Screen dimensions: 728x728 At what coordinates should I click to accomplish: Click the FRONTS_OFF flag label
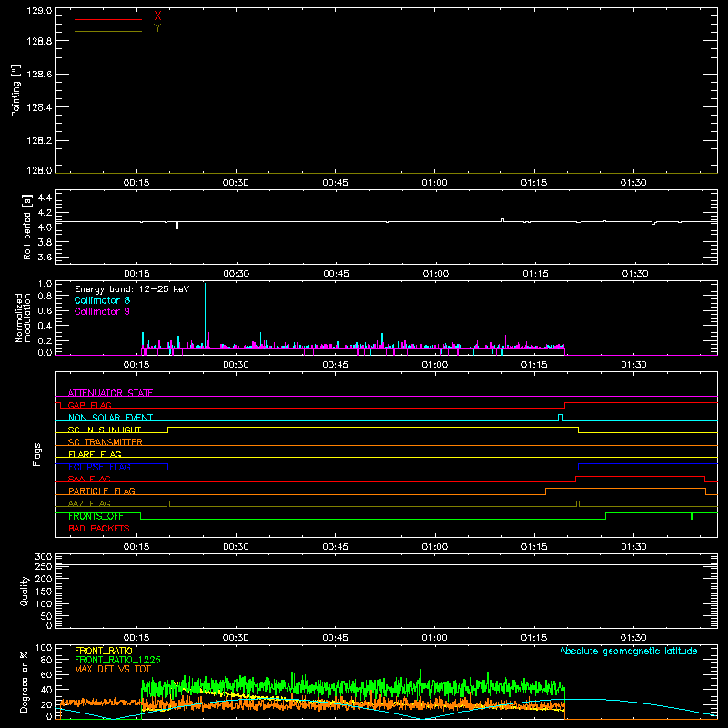(96, 516)
